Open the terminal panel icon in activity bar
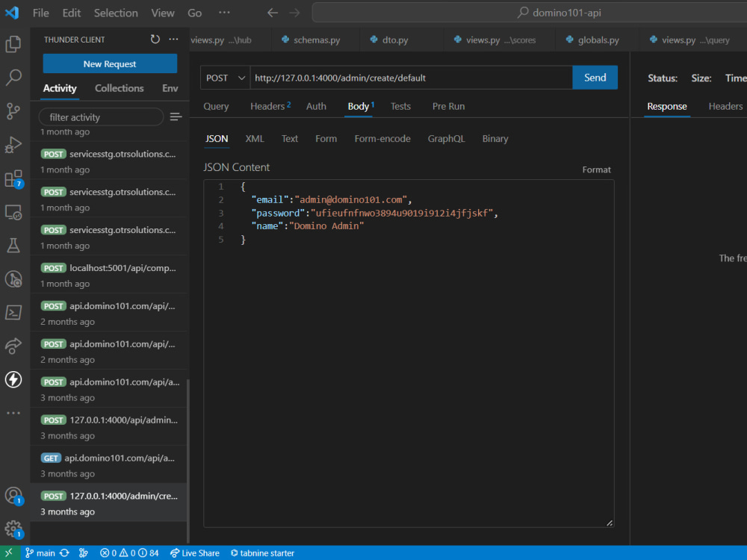This screenshot has width=747, height=560. point(13,313)
